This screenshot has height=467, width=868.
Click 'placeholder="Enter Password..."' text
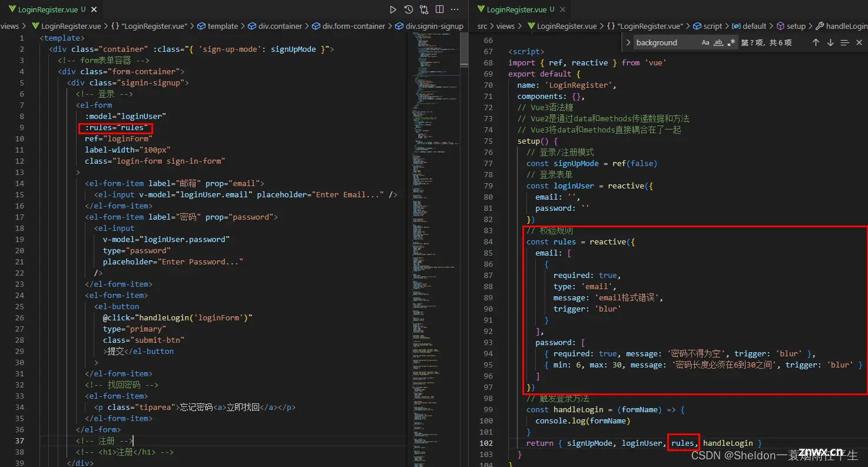(173, 261)
